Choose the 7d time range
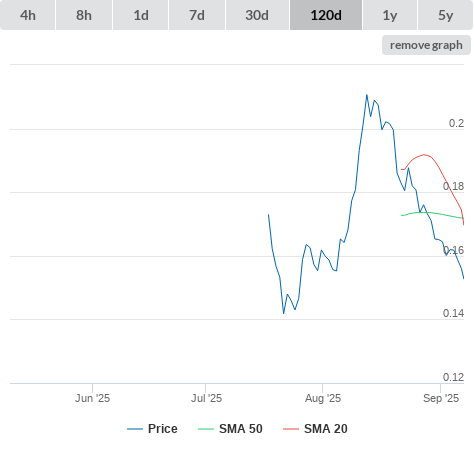 [197, 15]
